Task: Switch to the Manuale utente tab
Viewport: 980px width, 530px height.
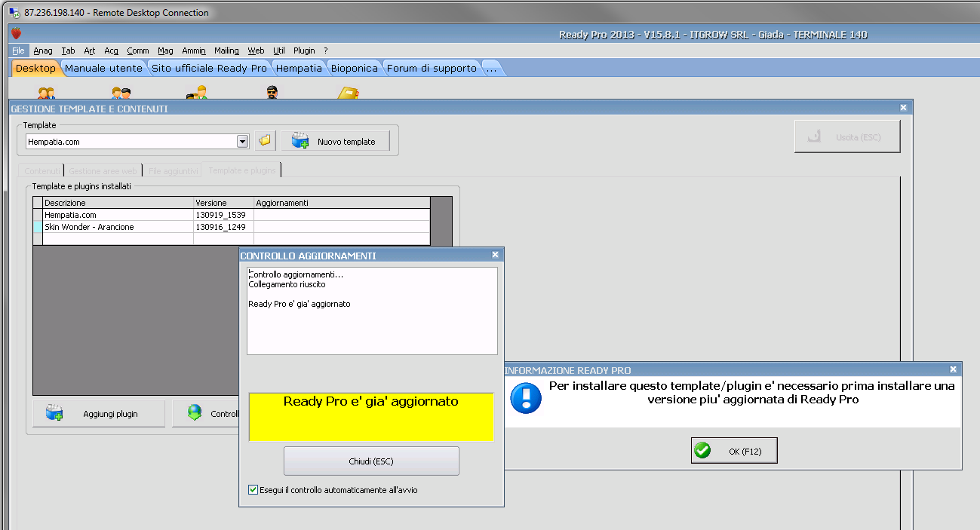Action: coord(103,68)
